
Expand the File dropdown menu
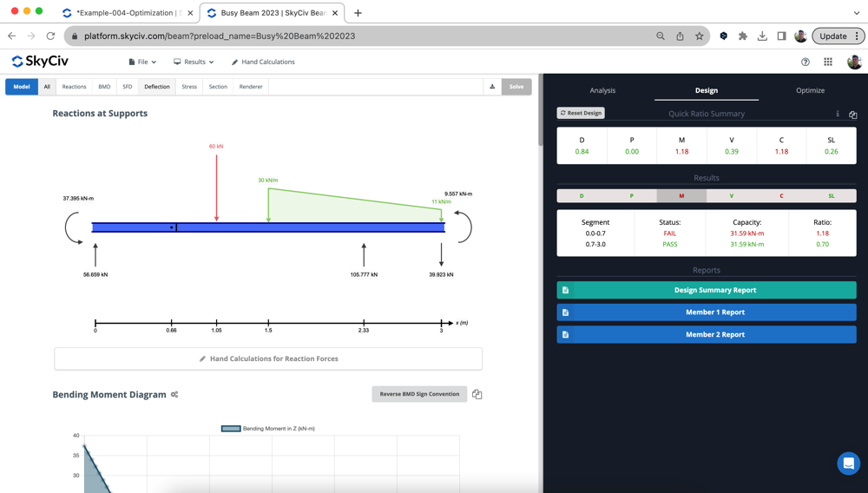pos(142,62)
